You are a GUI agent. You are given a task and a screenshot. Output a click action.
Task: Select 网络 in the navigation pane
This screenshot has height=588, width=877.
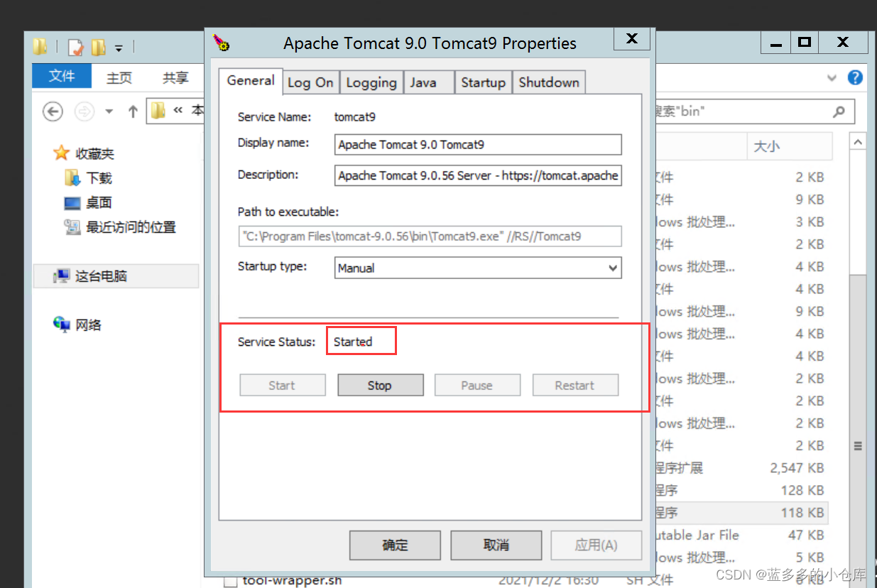pyautogui.click(x=89, y=325)
